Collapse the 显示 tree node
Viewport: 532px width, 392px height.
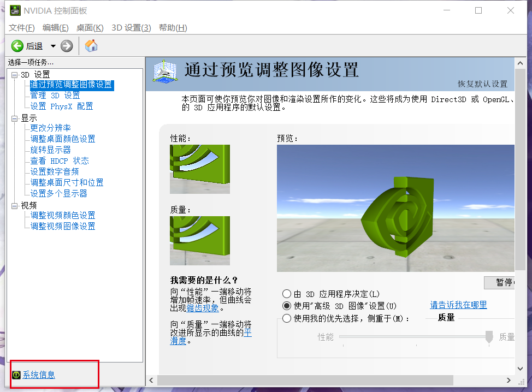coord(14,118)
